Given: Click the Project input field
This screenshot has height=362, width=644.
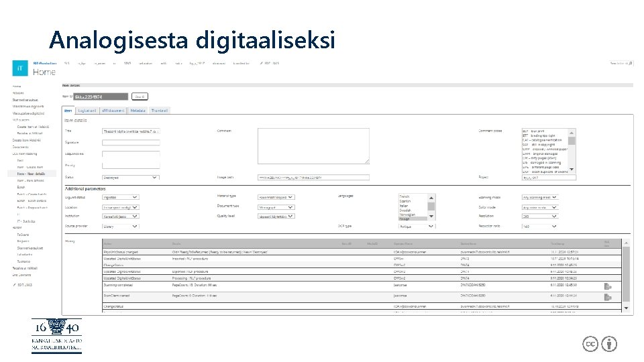Looking at the screenshot, I should click(549, 177).
